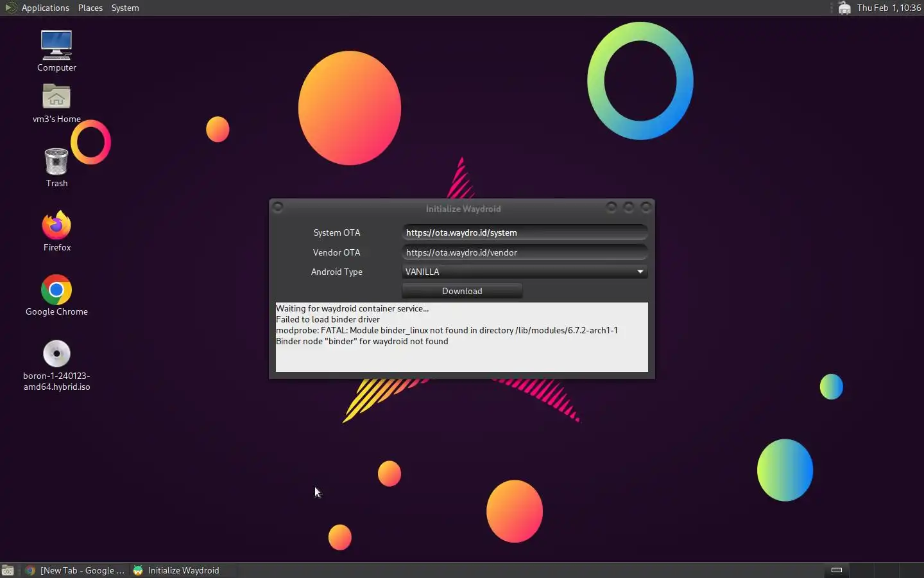The image size is (924, 578).
Task: Click the Download button
Action: tap(462, 291)
